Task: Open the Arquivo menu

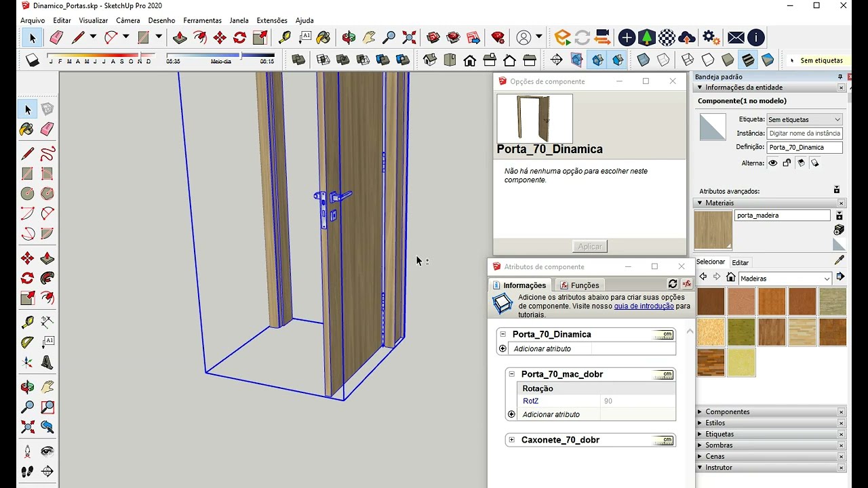Action: (x=33, y=20)
